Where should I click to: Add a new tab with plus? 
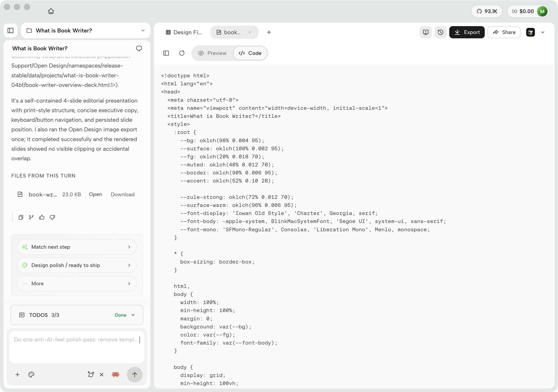(x=269, y=32)
